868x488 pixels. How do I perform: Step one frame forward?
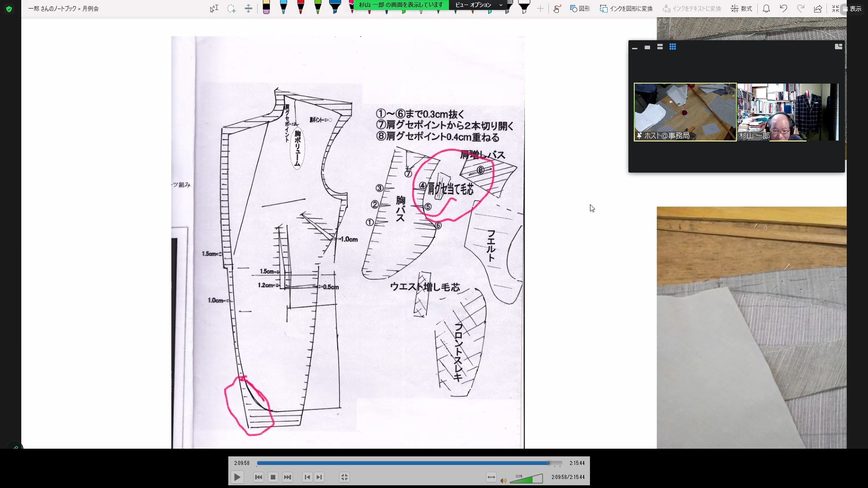[320, 477]
